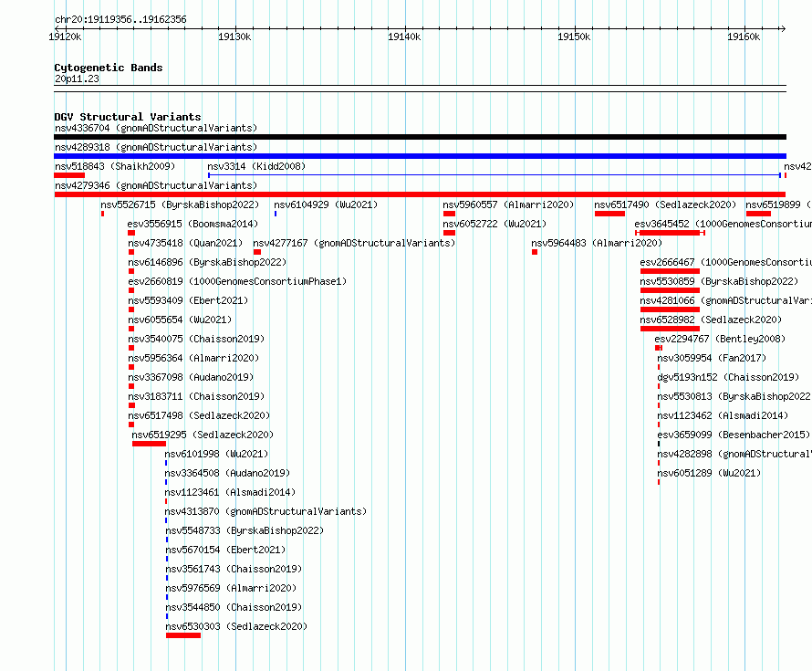Open nsv5956364 (Almarri2020) entry
Viewport: 812px width, 671px height.
click(x=193, y=358)
